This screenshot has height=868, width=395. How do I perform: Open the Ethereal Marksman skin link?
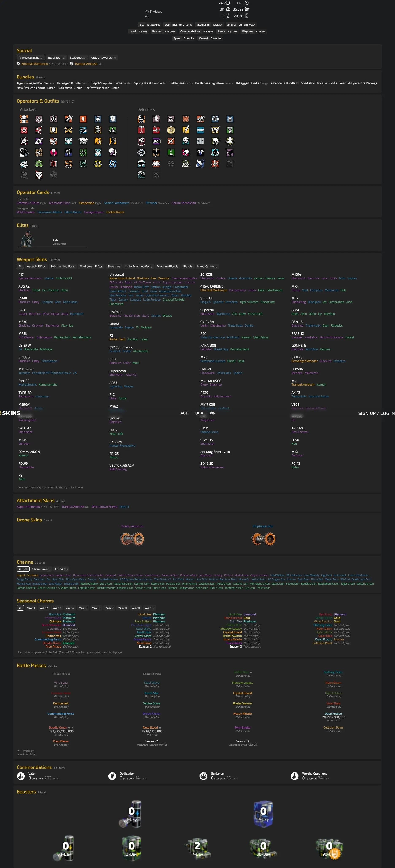[34, 64]
